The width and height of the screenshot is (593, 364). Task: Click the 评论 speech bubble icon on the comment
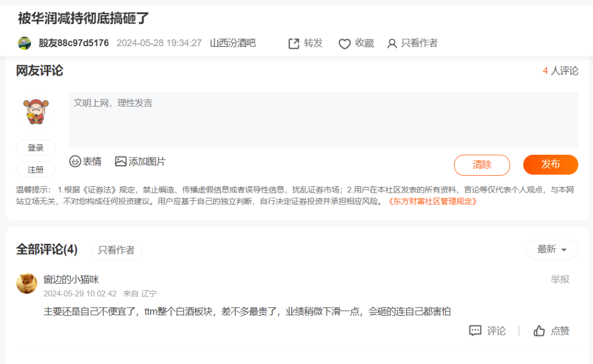474,330
